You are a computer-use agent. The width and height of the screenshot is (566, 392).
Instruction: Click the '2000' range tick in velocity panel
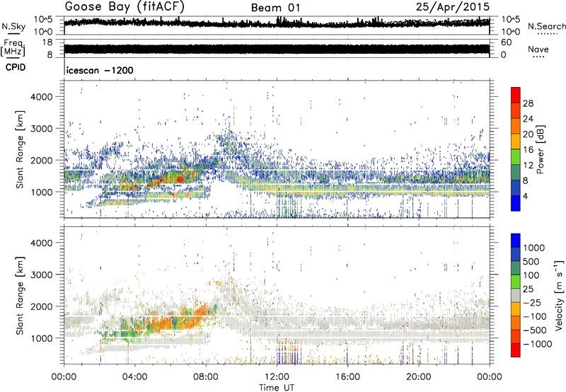coord(42,306)
